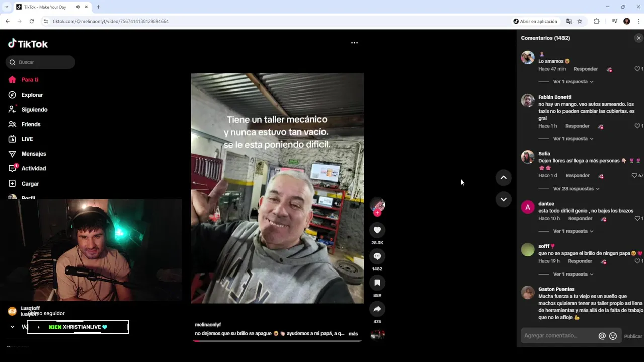Viewport: 644px width, 362px height.
Task: Reply to dantee's comment
Action: (580, 218)
